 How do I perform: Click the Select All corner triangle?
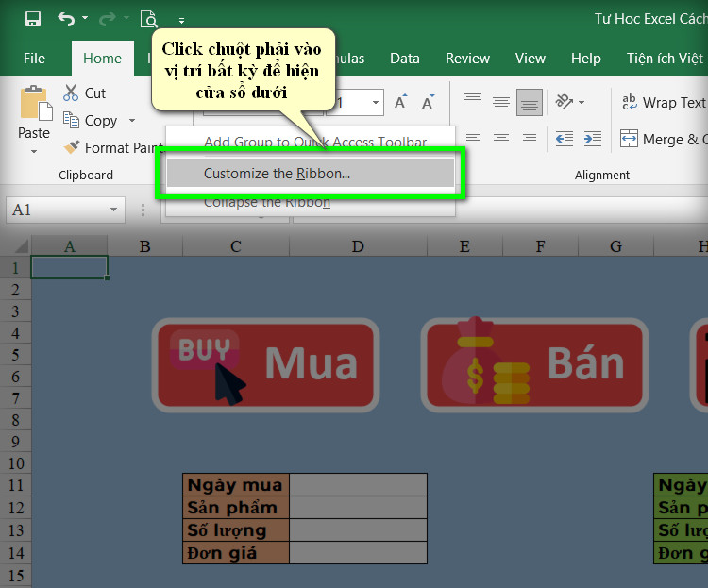coord(21,246)
